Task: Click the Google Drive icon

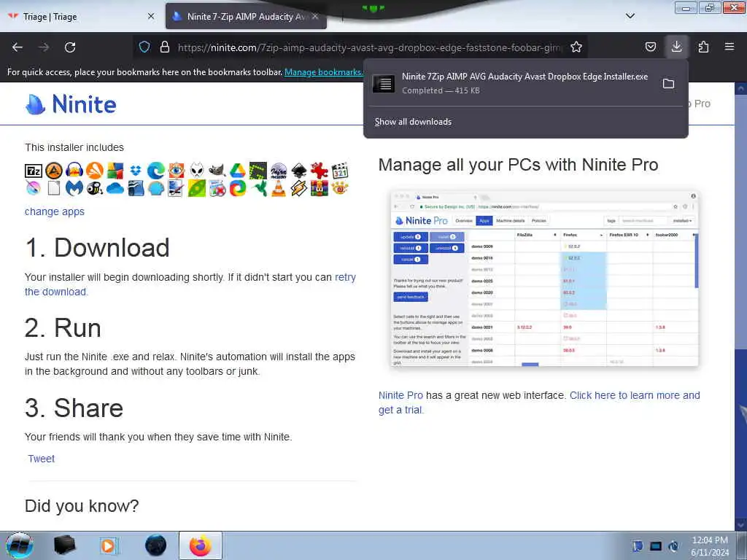Action: coord(238,171)
